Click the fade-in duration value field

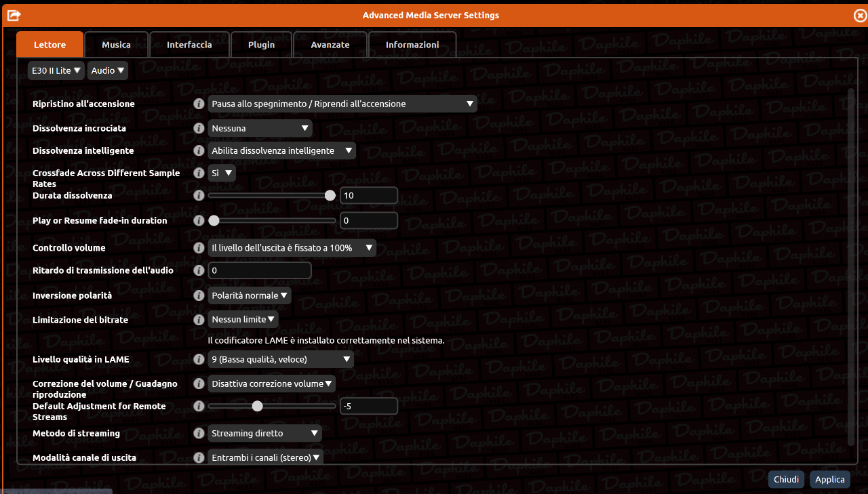coord(369,220)
